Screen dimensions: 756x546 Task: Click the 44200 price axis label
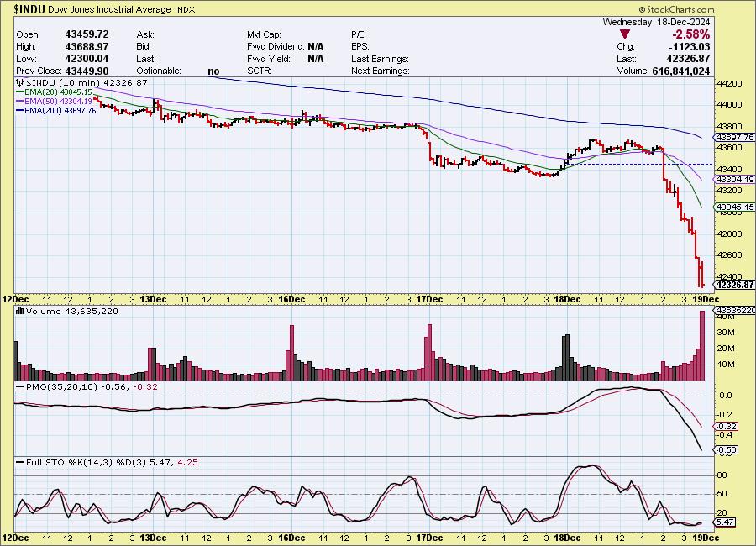[730, 84]
